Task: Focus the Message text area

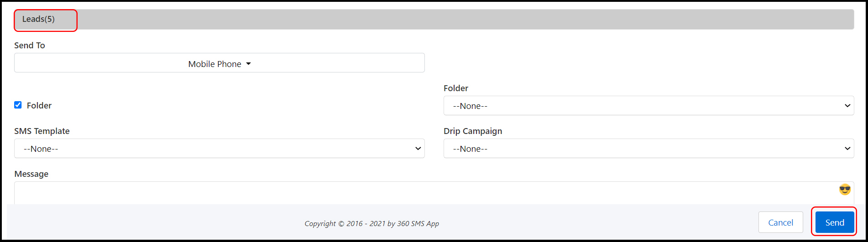Action: [x=434, y=193]
